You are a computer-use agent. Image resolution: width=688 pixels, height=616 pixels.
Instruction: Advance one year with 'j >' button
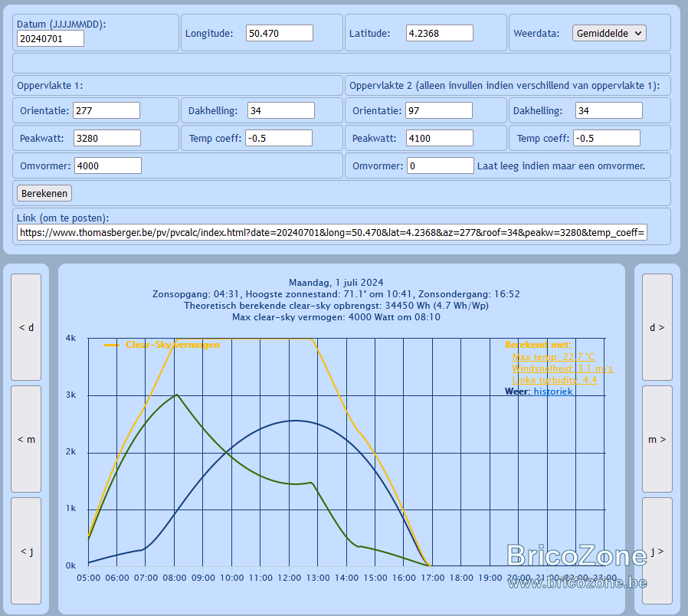coord(657,551)
